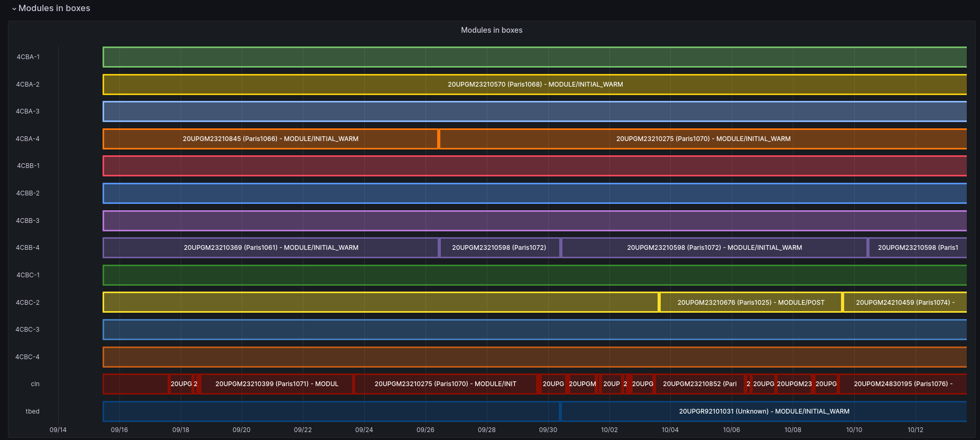Select the 20UPGR92101031 Unknown segment in tbed

(x=764, y=411)
